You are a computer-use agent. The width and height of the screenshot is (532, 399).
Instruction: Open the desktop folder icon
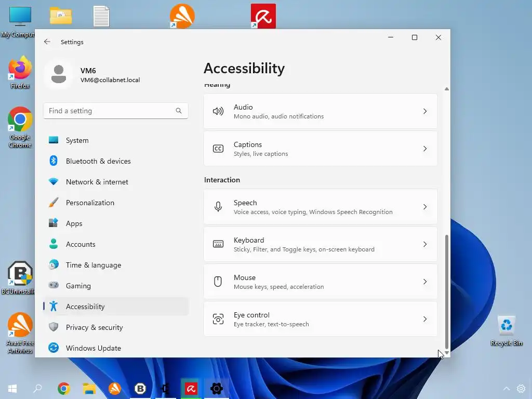pos(61,16)
